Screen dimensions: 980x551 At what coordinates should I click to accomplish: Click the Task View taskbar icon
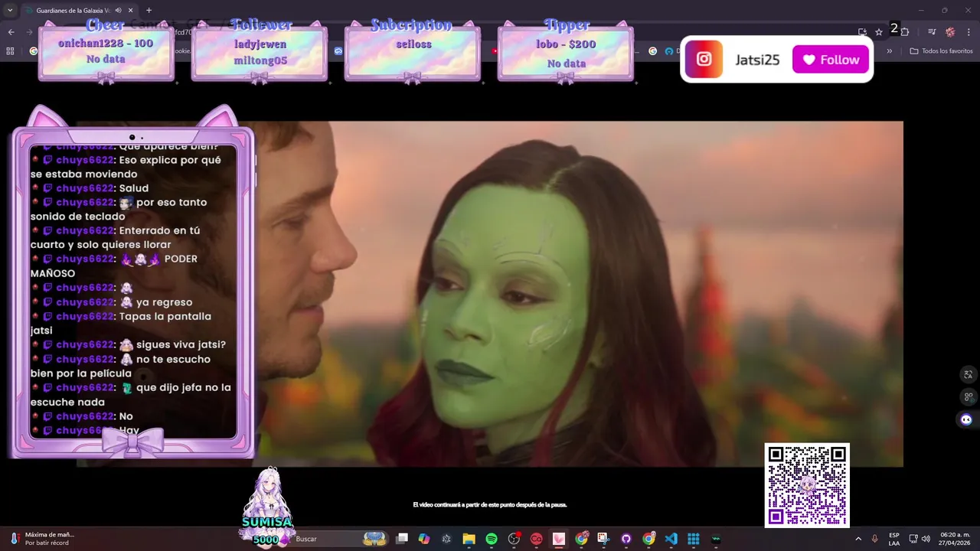402,539
